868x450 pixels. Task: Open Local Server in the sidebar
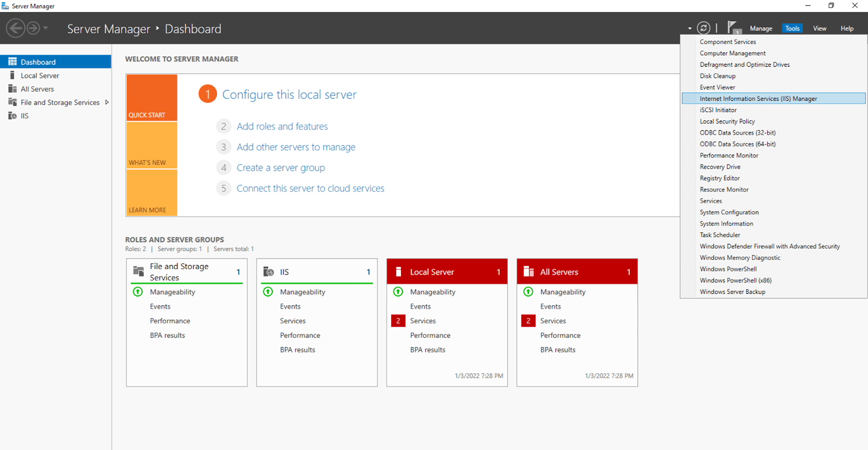(x=56, y=75)
